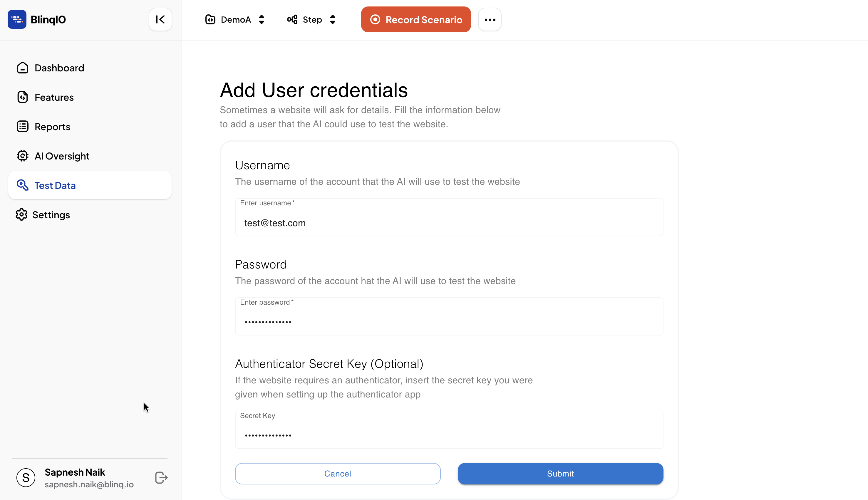Click the AI Oversight chip icon
The width and height of the screenshot is (868, 500).
(23, 156)
